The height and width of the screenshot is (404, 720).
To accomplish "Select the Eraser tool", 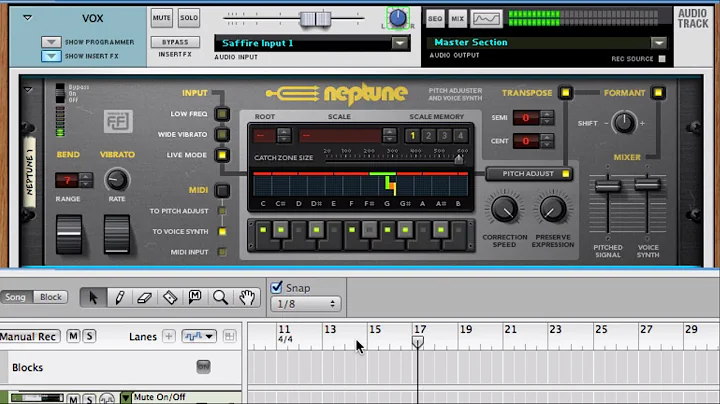I will [145, 297].
